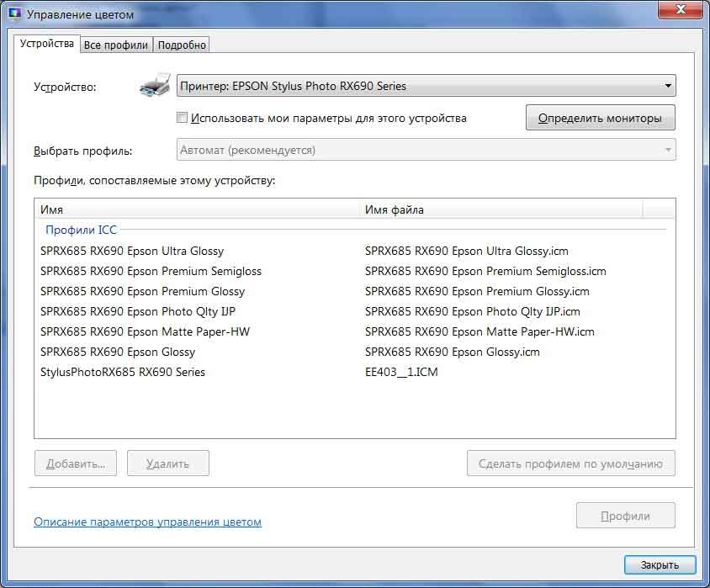Click Epson Premium Glossy.icm file name

click(x=477, y=291)
